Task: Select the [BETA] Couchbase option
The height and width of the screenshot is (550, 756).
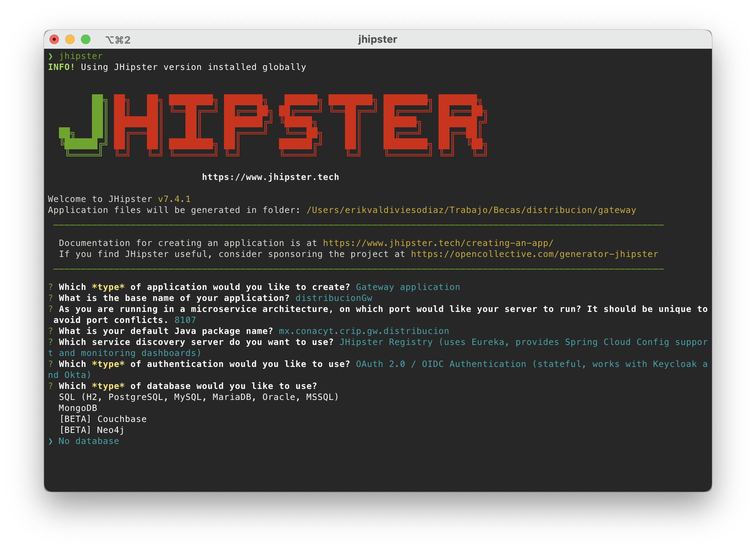Action: (x=103, y=419)
